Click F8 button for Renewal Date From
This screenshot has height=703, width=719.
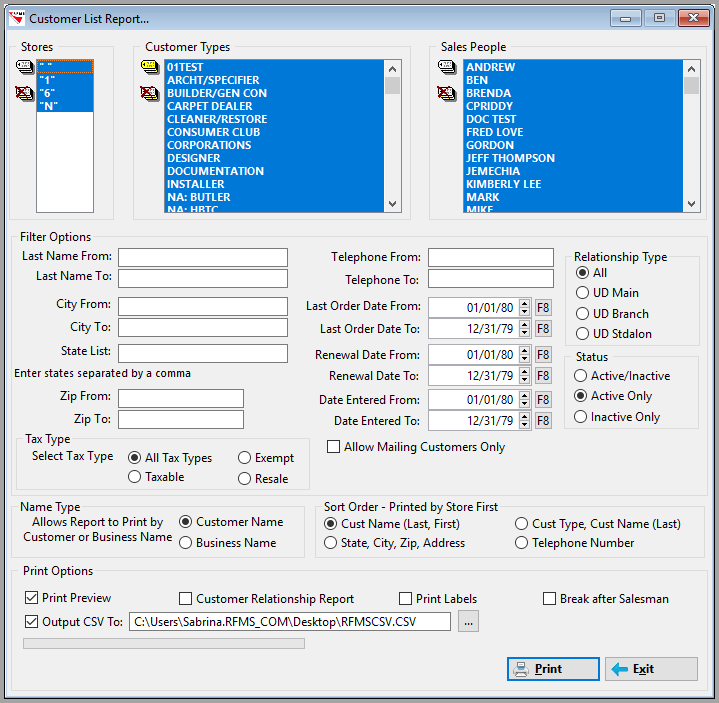[543, 354]
